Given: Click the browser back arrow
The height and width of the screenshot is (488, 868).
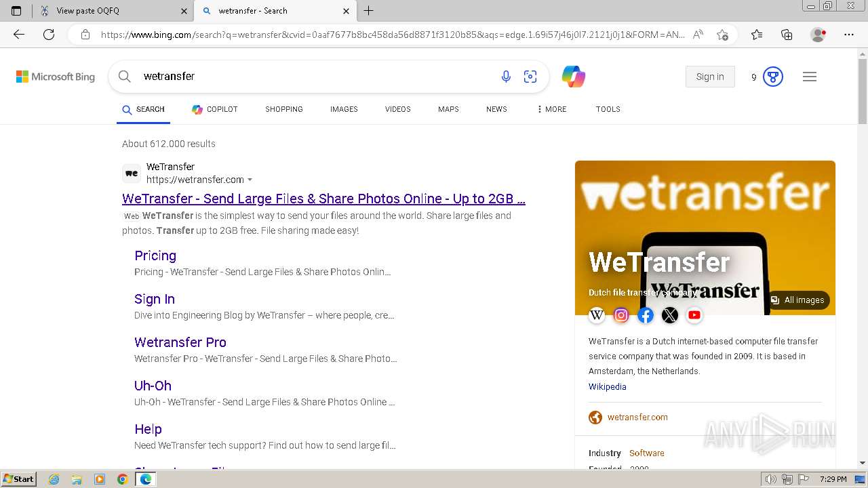Looking at the screenshot, I should coord(18,35).
